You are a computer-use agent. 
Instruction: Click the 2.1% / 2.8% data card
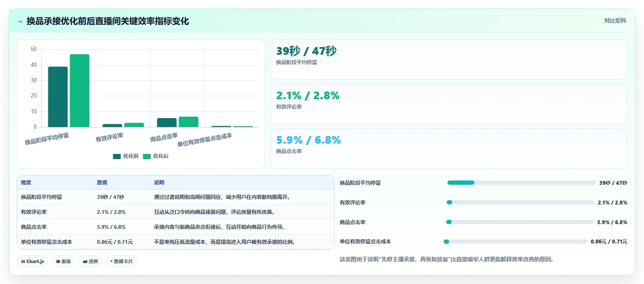coord(449,104)
